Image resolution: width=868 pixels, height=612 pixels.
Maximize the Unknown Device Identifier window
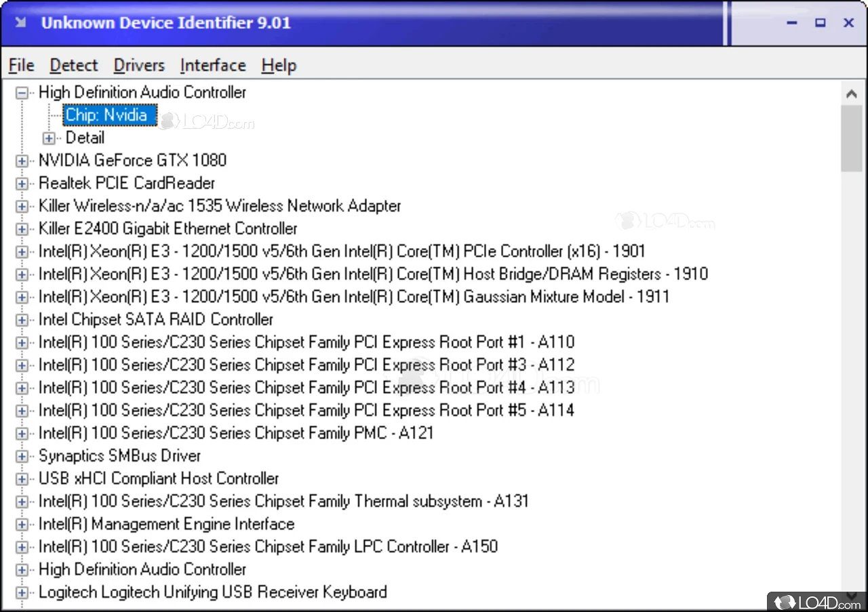[821, 22]
